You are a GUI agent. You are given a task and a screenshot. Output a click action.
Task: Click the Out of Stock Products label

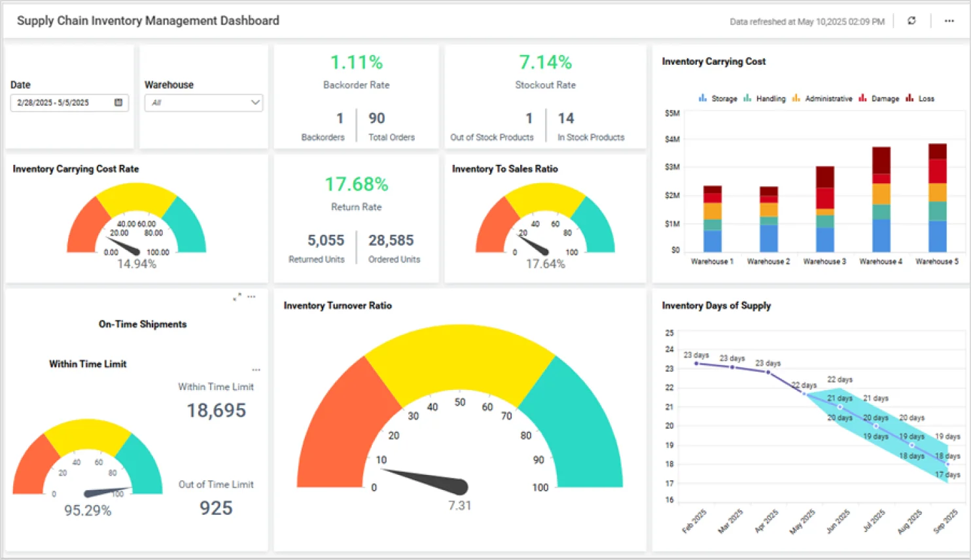[x=491, y=137]
